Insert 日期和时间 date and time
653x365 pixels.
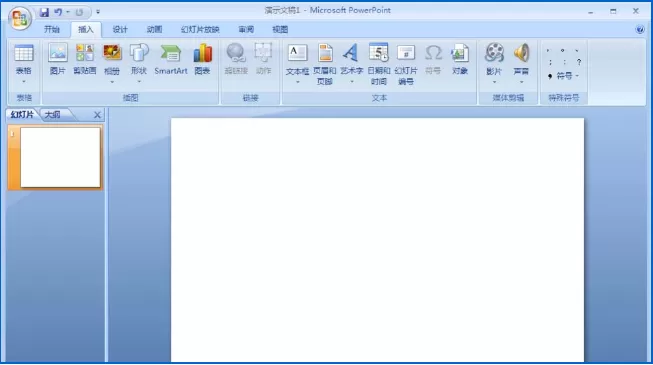point(379,64)
